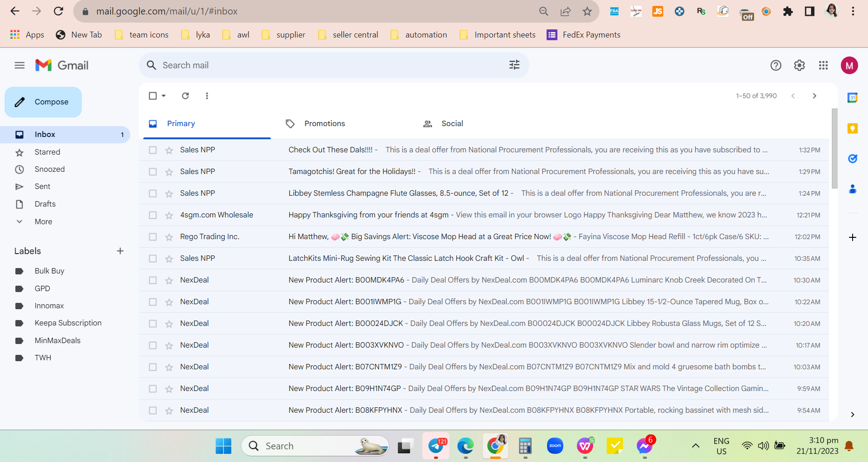Click the inbox vertical scrollbar

(x=835, y=148)
